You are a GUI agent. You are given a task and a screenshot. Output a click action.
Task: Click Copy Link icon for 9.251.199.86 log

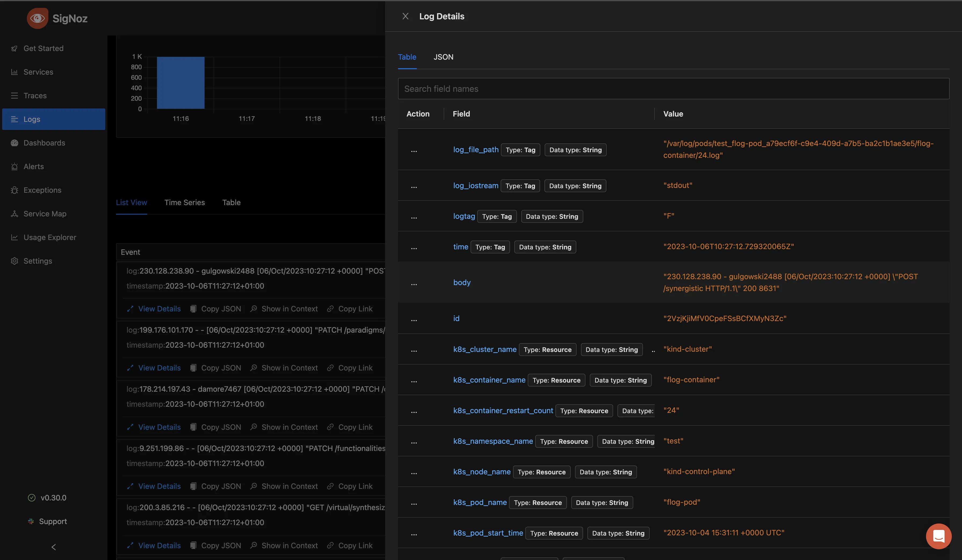[331, 486]
